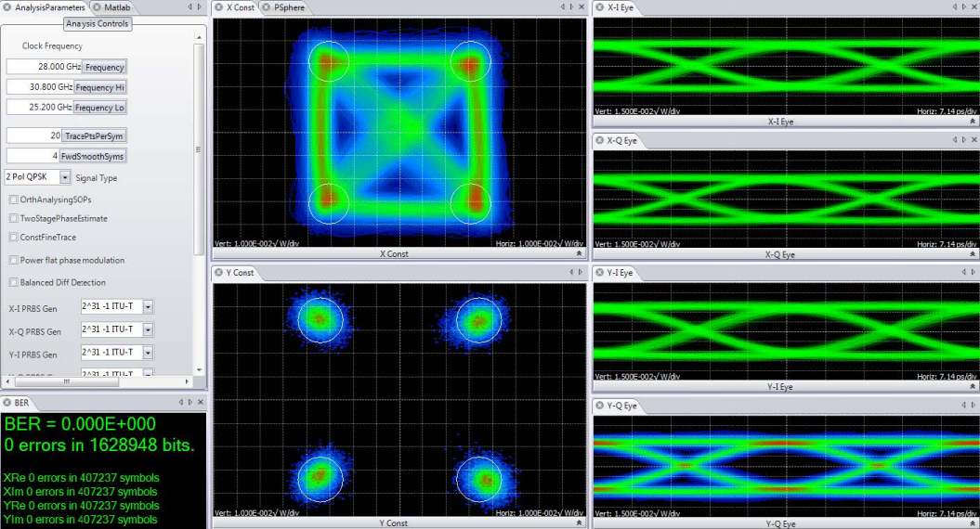Toggle the TwoStagePhaseEstimate checkbox
Viewport: 980px width, 529px height.
tap(13, 219)
